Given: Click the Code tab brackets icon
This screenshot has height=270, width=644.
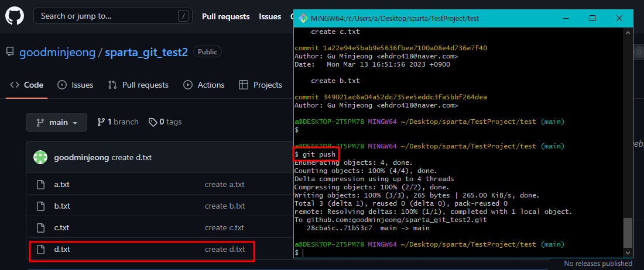Looking at the screenshot, I should pyautogui.click(x=15, y=85).
